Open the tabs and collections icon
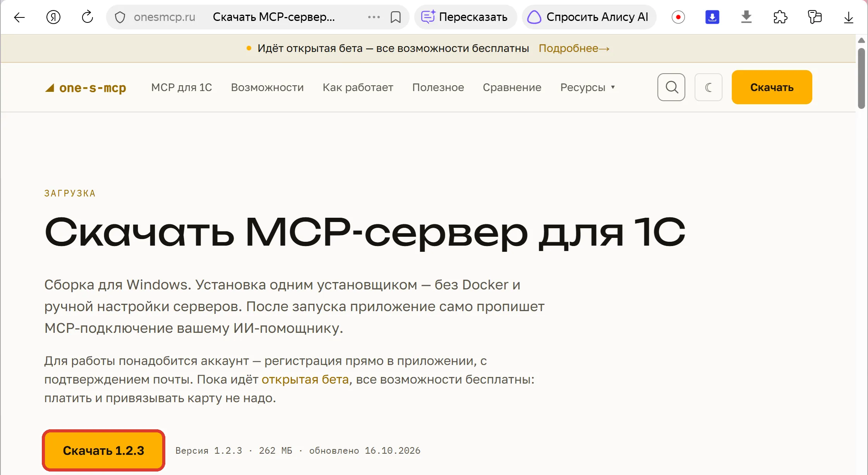 click(815, 17)
